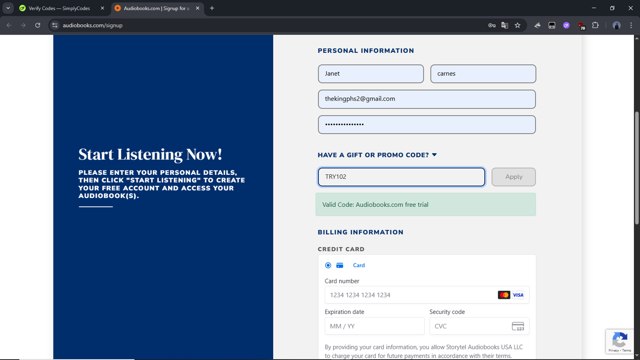Image resolution: width=640 pixels, height=360 pixels.
Task: Minimize the browser window
Action: pos(594,8)
